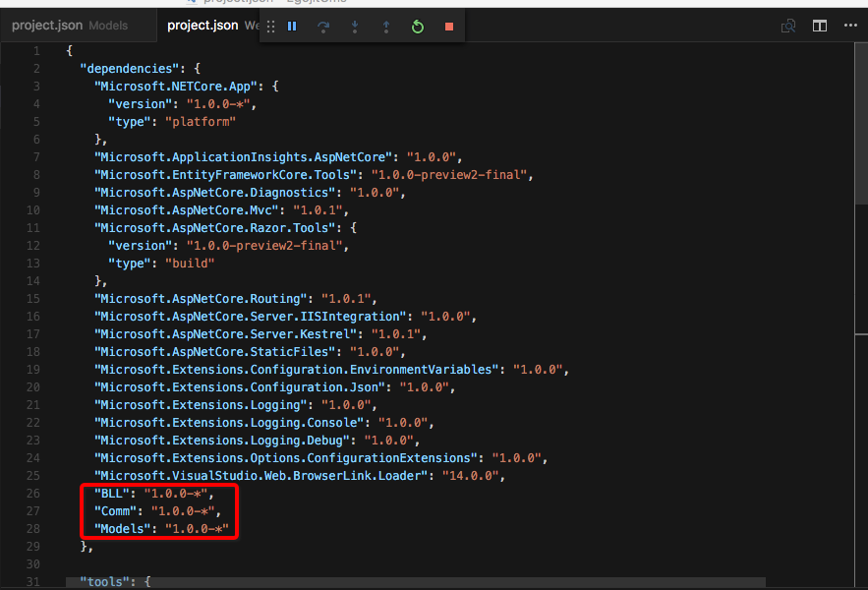This screenshot has width=868, height=590.
Task: Click line number 15 in gutter
Action: (x=33, y=299)
